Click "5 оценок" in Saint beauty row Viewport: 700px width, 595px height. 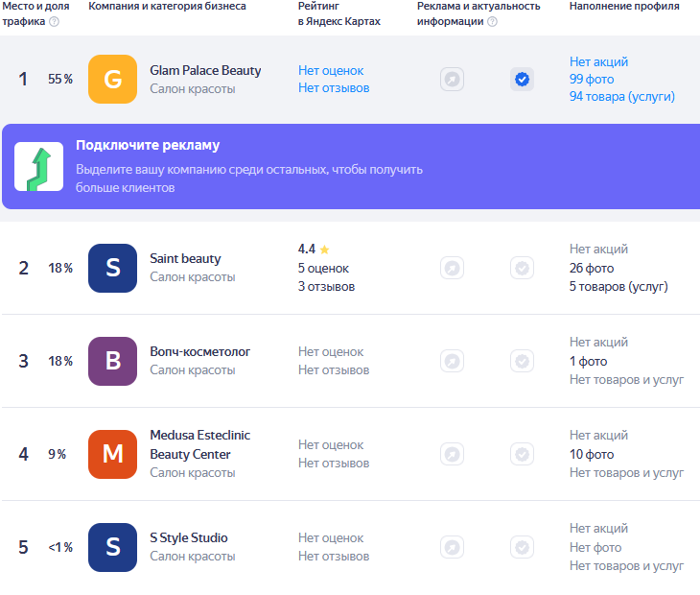point(323,269)
